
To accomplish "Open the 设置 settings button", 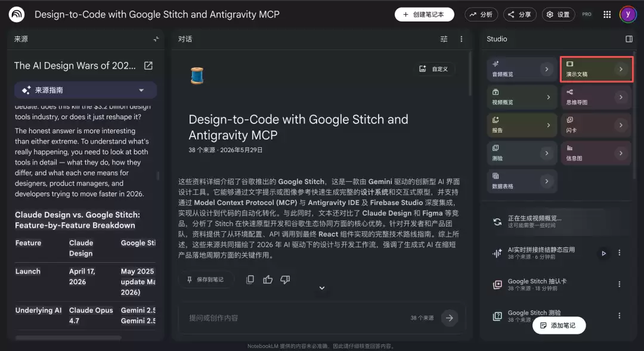I will point(558,14).
